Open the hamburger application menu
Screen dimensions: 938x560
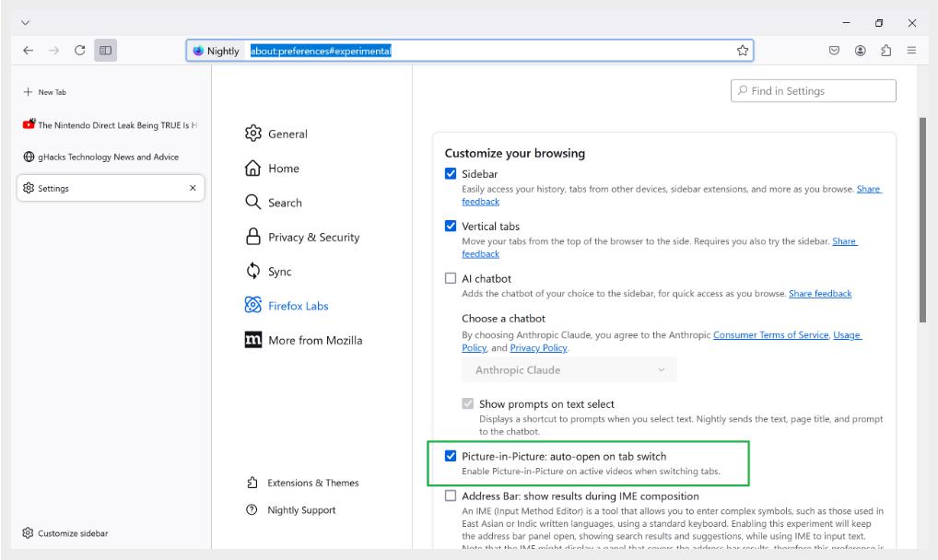tap(910, 51)
